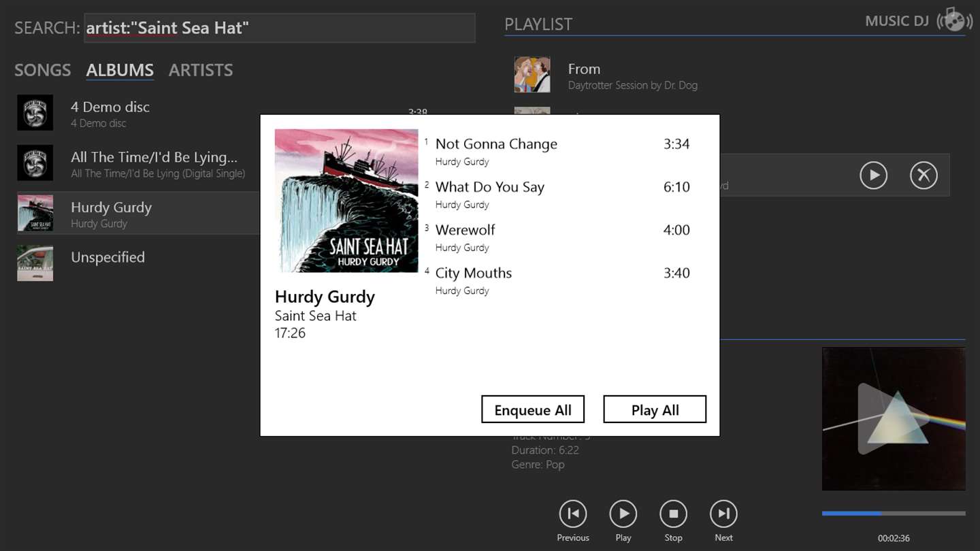980x551 pixels.
Task: Select All The Time/I'd Be Lying album thumbnail
Action: click(35, 163)
